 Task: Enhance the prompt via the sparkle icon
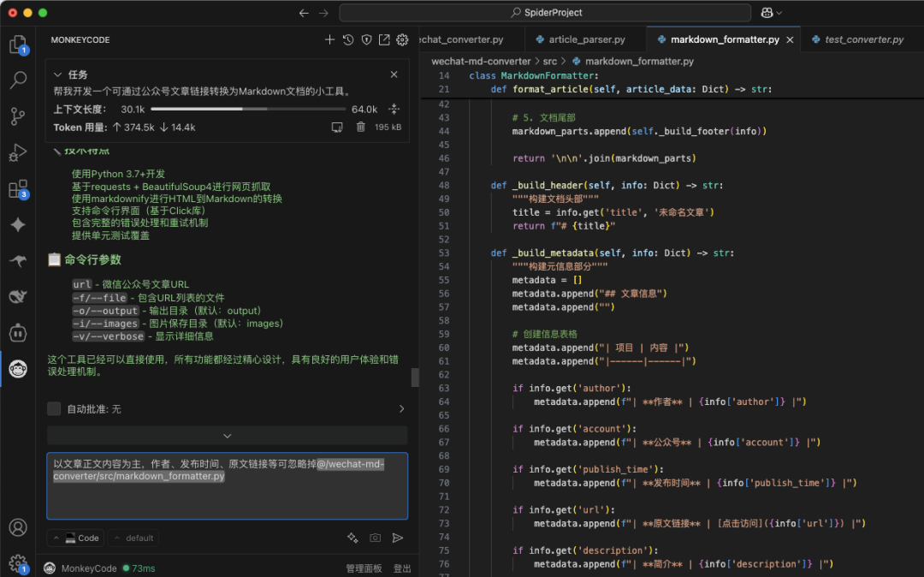coord(352,538)
